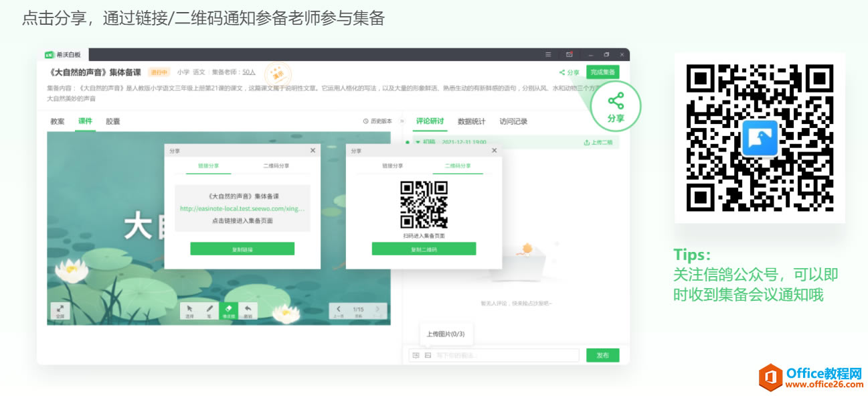The image size is (868, 396).
Task: Open 历史版本 version history
Action: (x=377, y=121)
